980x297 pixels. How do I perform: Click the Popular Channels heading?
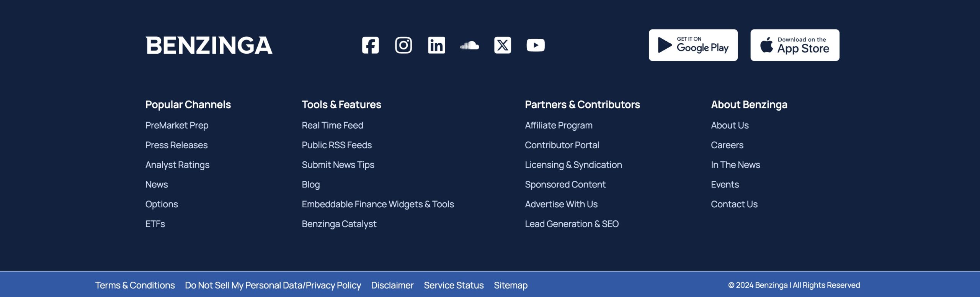(x=188, y=105)
